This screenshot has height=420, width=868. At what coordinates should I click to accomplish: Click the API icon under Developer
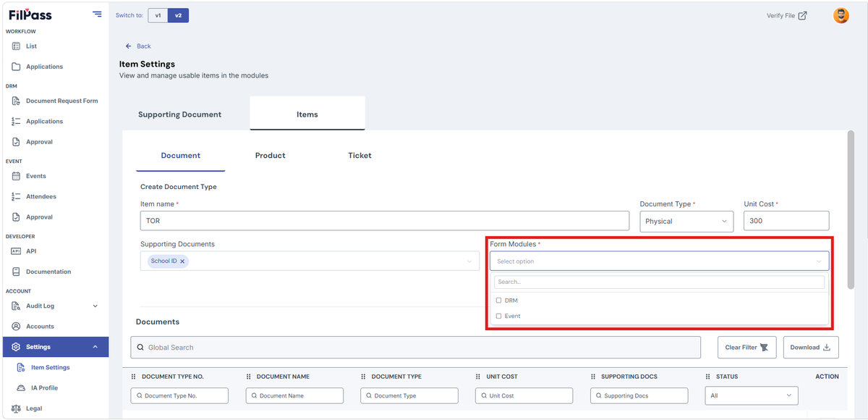(x=16, y=251)
